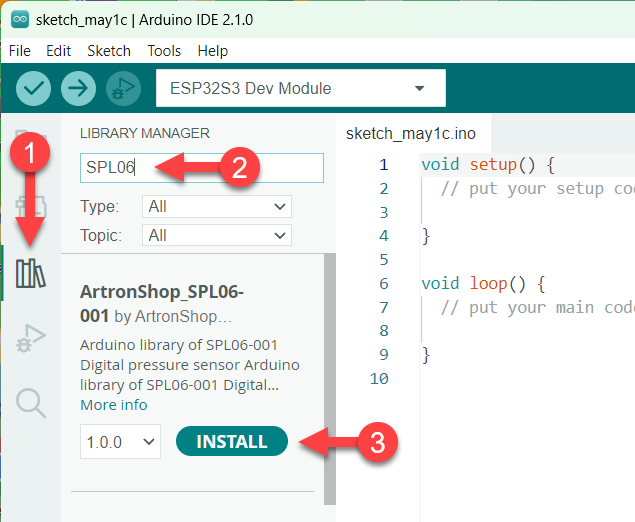Click the Arduino IDE title bar logo
635x522 pixels.
click(x=20, y=19)
